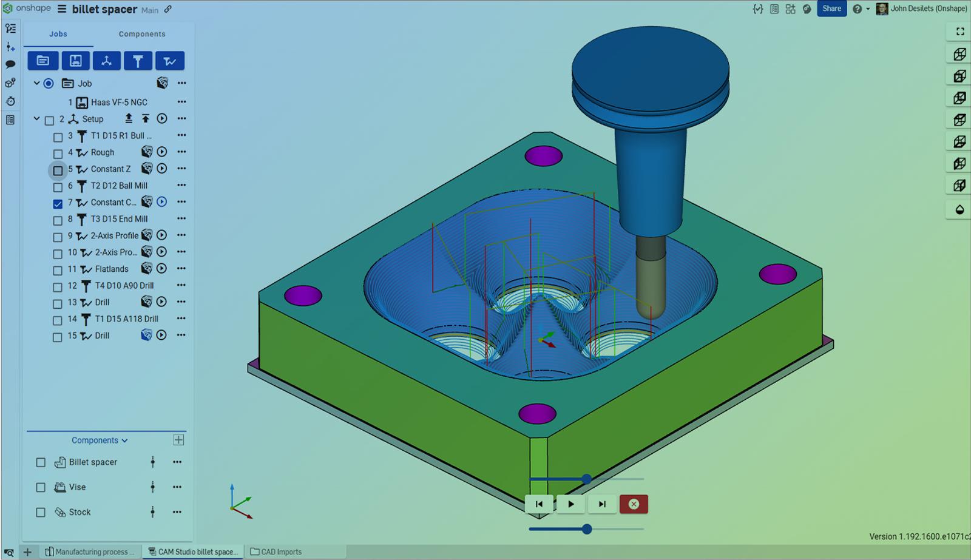Screen dimensions: 971x560
Task: Uncheck the Constant C... toolpath checkbox
Action: pyautogui.click(x=58, y=204)
